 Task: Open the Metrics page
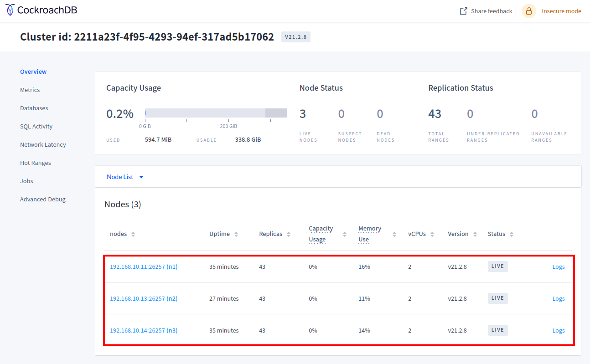[x=30, y=90]
